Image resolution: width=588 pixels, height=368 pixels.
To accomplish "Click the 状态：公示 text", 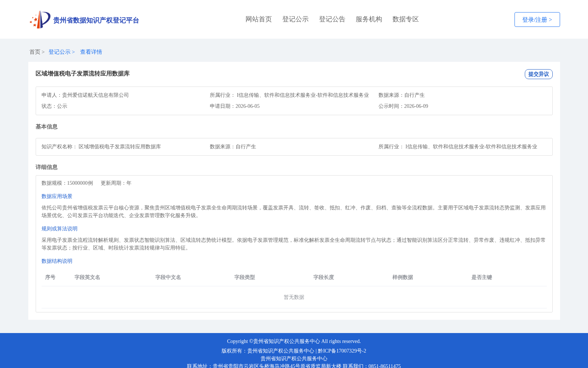I will pyautogui.click(x=54, y=106).
